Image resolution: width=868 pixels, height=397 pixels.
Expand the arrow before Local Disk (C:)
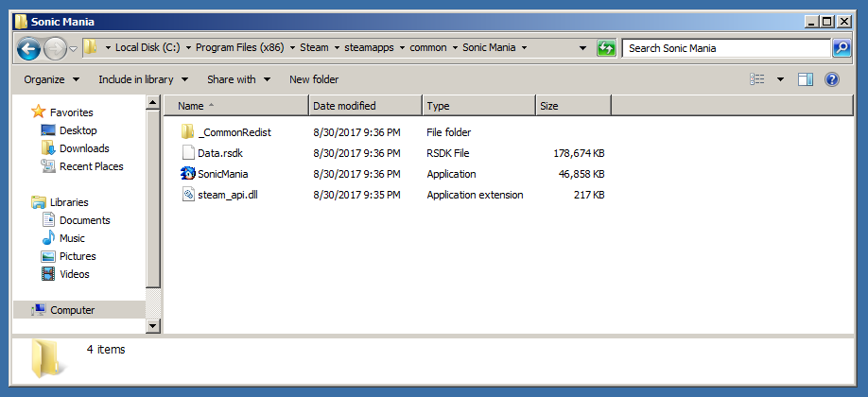pyautogui.click(x=108, y=48)
